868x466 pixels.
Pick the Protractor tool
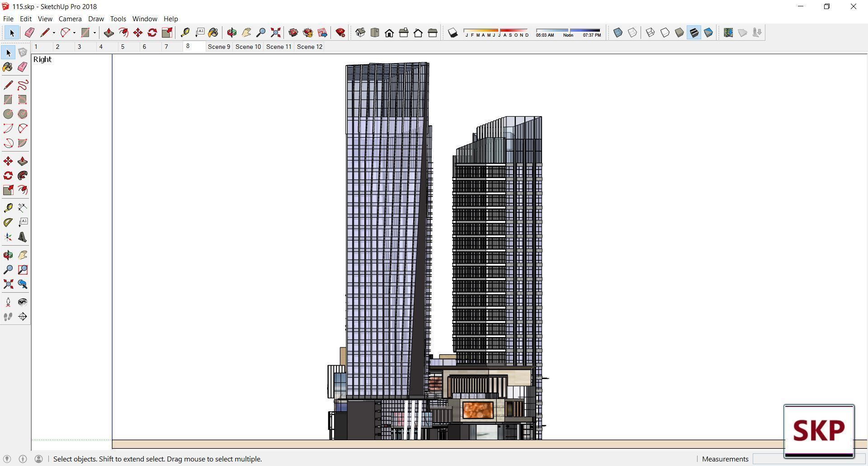click(x=8, y=223)
